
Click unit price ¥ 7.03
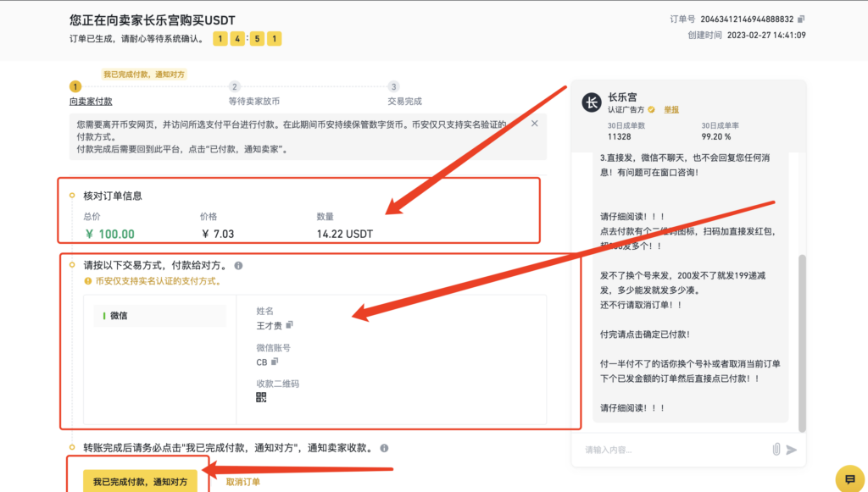[x=218, y=234]
